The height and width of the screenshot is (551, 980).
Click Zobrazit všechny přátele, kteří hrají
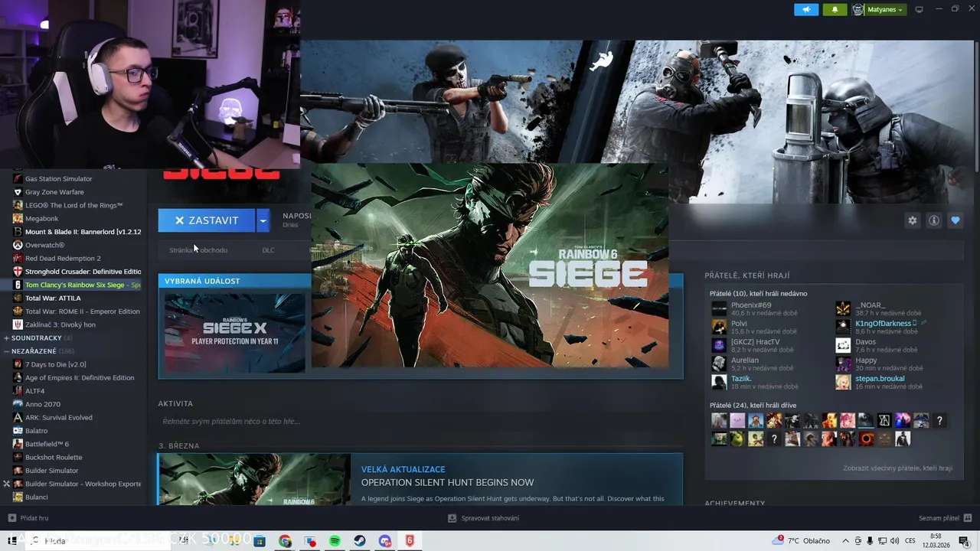click(897, 468)
